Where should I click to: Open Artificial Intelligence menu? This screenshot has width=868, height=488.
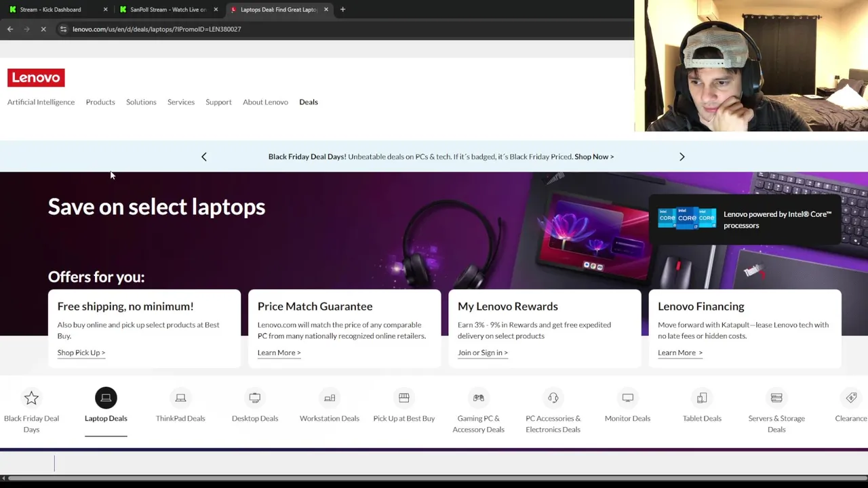pyautogui.click(x=41, y=102)
